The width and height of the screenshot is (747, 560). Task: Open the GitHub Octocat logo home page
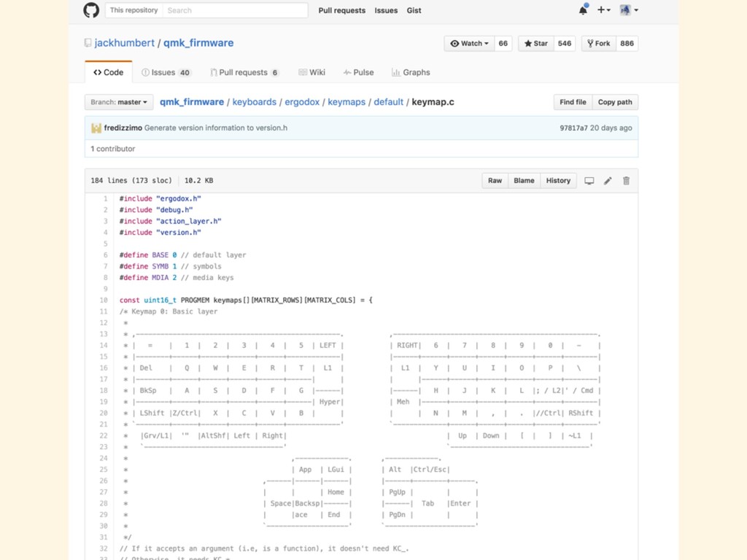click(91, 10)
